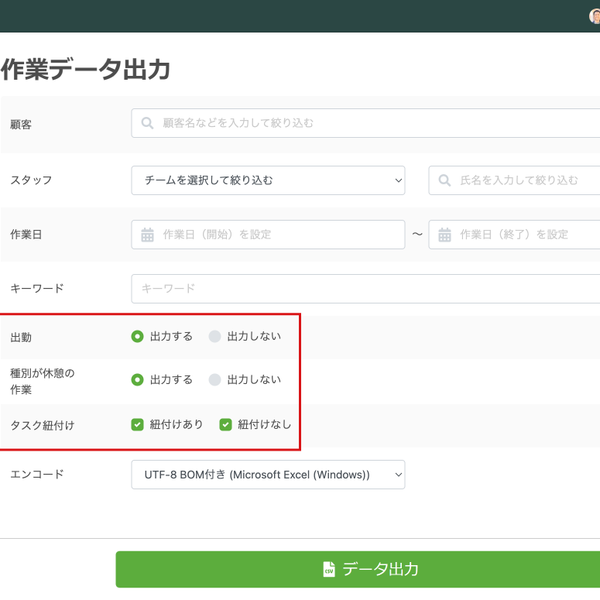This screenshot has height=600, width=600.
Task: Uncheck the 紐付けなし checkbox
Action: coord(226,424)
